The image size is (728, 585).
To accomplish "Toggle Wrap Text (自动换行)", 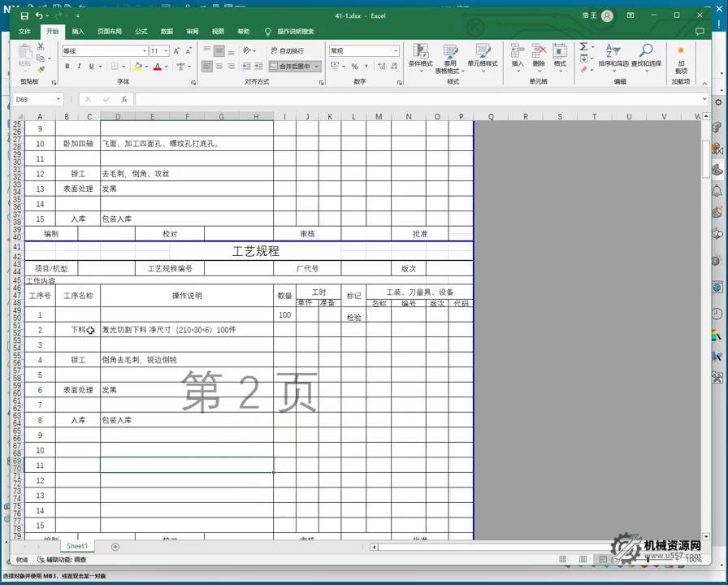I will (x=287, y=50).
